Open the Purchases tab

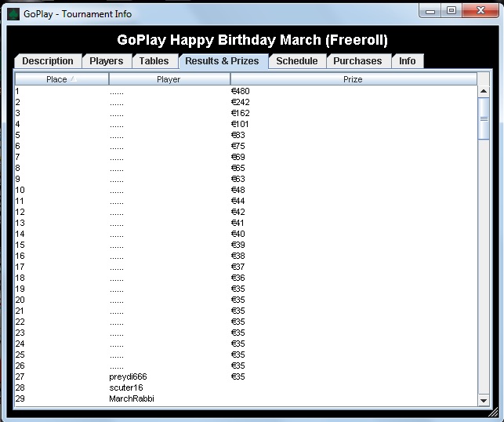tap(357, 61)
